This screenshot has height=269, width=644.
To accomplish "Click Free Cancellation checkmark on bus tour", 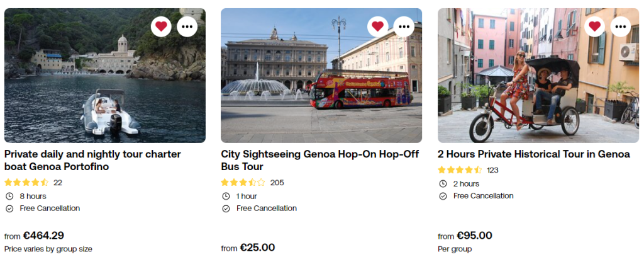I will click(x=226, y=209).
